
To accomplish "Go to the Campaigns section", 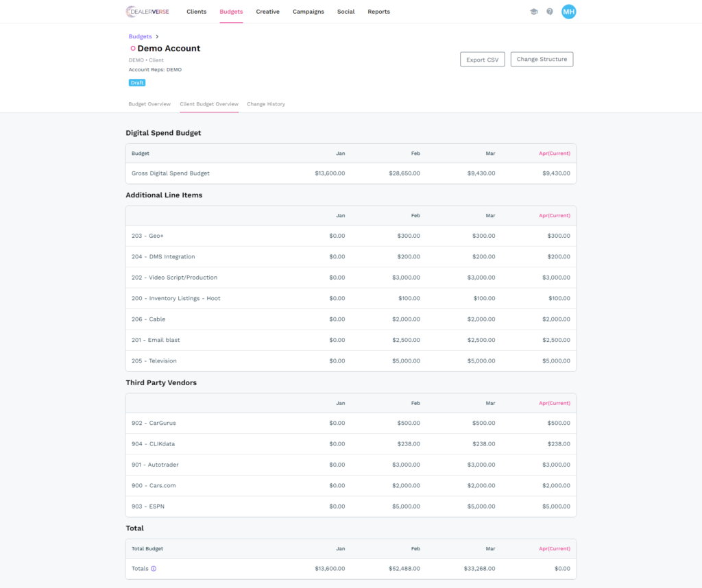I will 308,12.
